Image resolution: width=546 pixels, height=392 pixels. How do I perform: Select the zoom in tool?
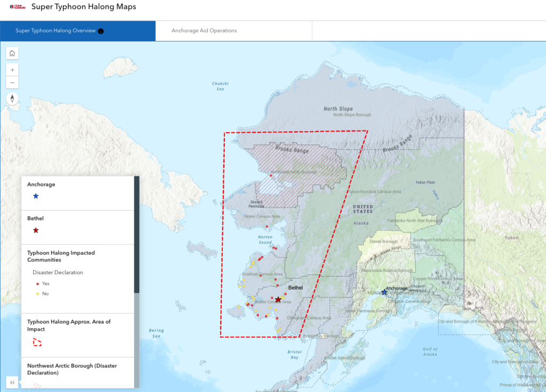(x=12, y=69)
